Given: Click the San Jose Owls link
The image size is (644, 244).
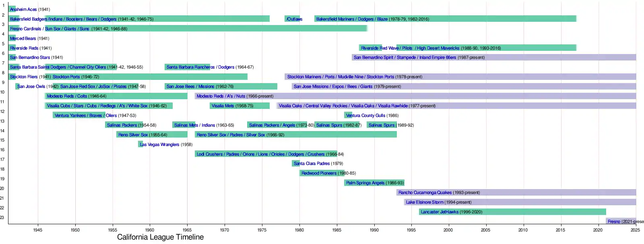Looking at the screenshot, I should point(31,86).
